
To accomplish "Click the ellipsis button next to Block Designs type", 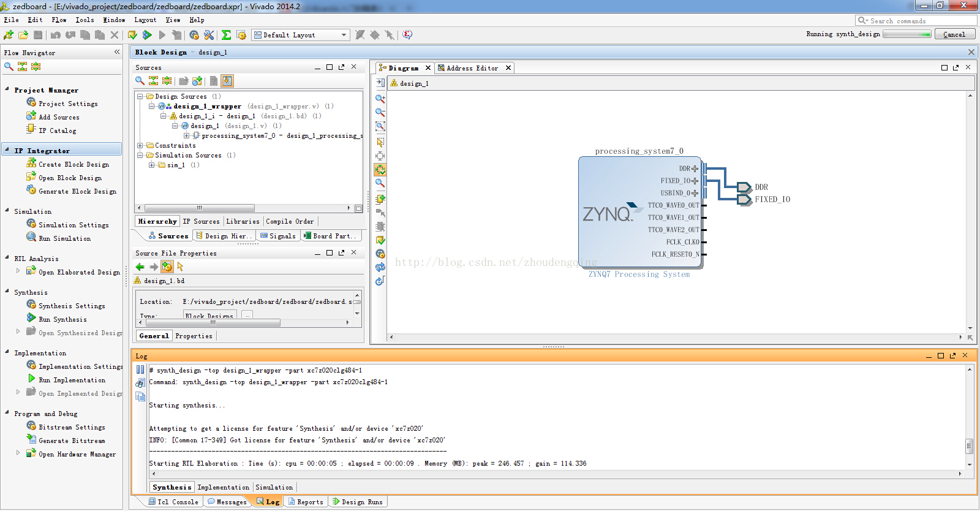I will tap(247, 315).
